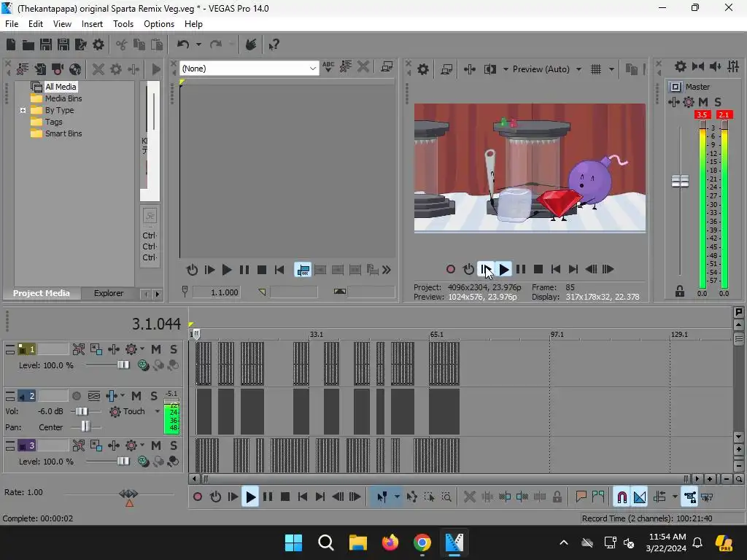Switch to the Explorer tab
This screenshot has height=560, width=747.
(x=109, y=293)
